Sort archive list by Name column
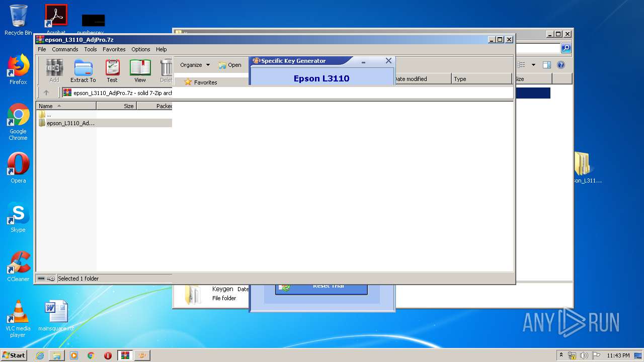This screenshot has height=362, width=644. click(x=66, y=106)
